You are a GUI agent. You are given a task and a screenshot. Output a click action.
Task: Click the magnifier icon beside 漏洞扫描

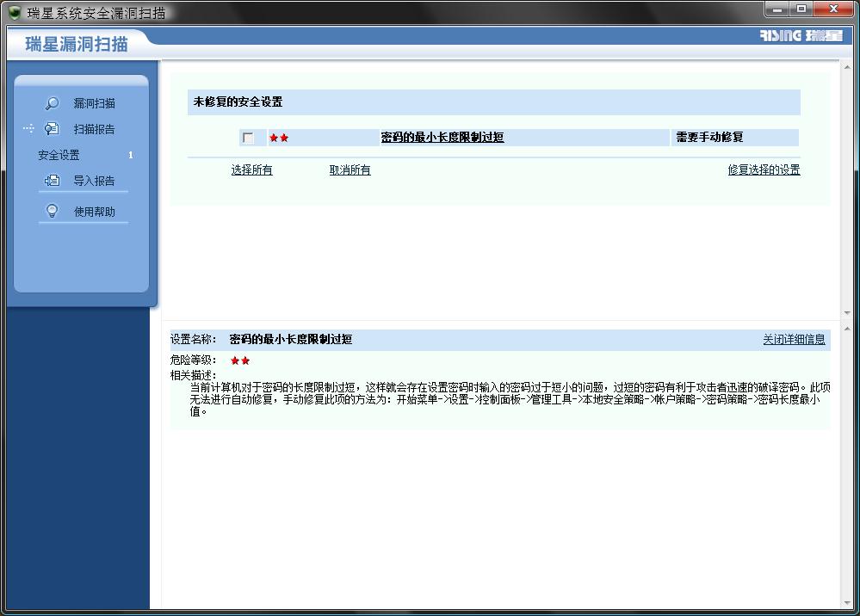(x=53, y=103)
